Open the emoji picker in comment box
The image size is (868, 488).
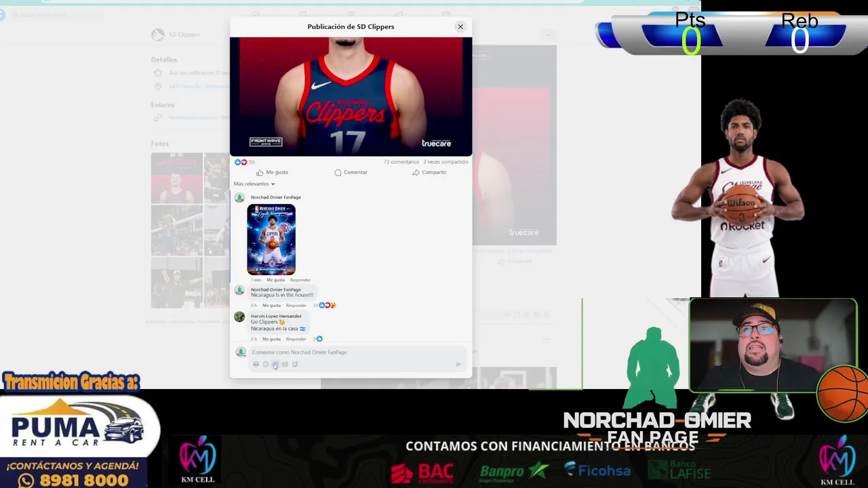266,365
